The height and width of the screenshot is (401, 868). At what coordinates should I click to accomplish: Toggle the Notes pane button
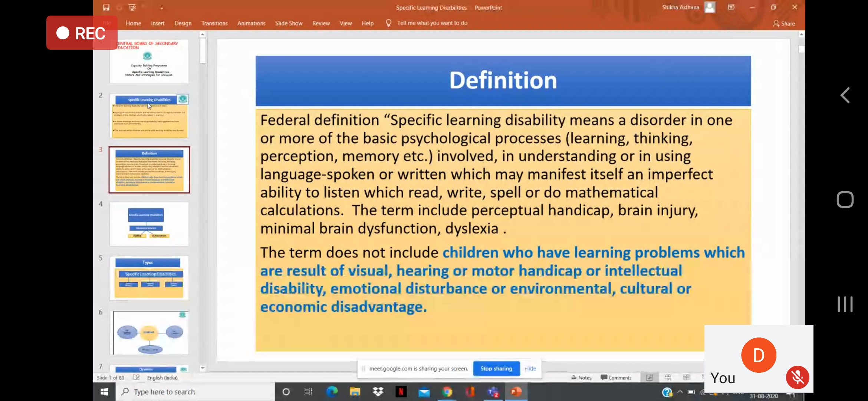tap(581, 378)
